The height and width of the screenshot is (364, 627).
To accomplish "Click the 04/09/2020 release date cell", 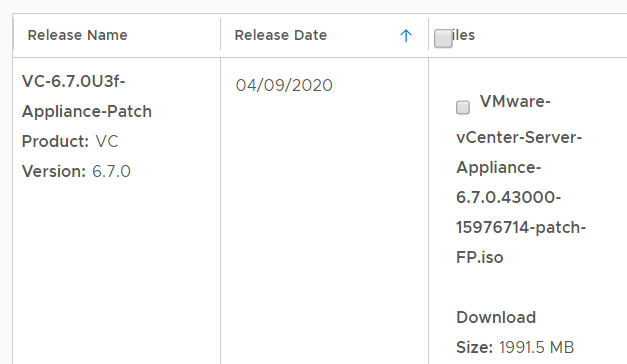I will pyautogui.click(x=284, y=85).
